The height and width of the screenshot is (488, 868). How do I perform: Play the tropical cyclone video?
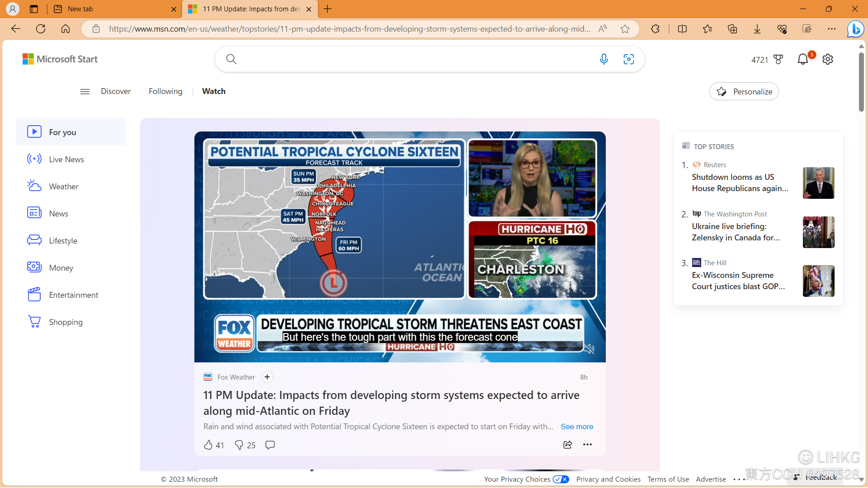(x=400, y=247)
